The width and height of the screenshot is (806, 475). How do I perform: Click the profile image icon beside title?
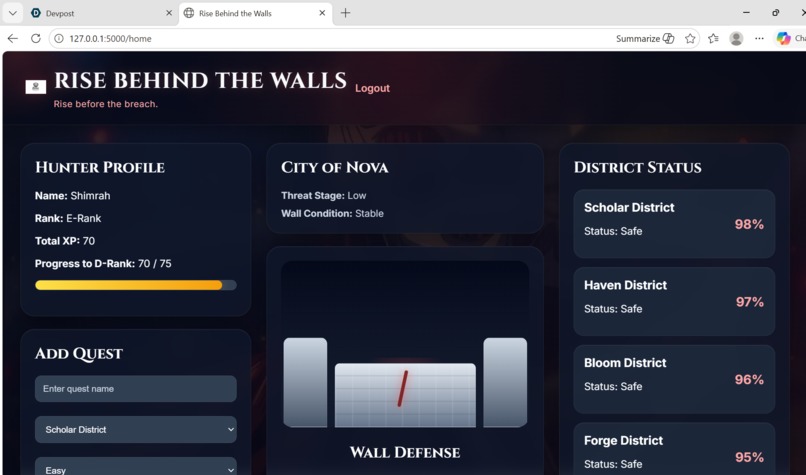35,87
